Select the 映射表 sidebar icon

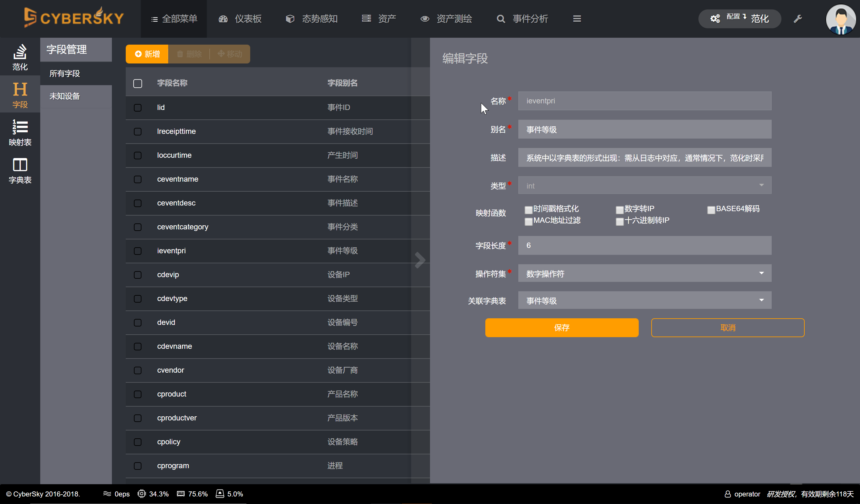pos(20,132)
